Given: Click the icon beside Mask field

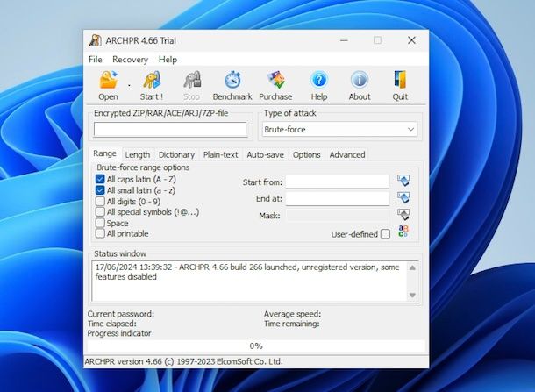Looking at the screenshot, I should pyautogui.click(x=403, y=215).
